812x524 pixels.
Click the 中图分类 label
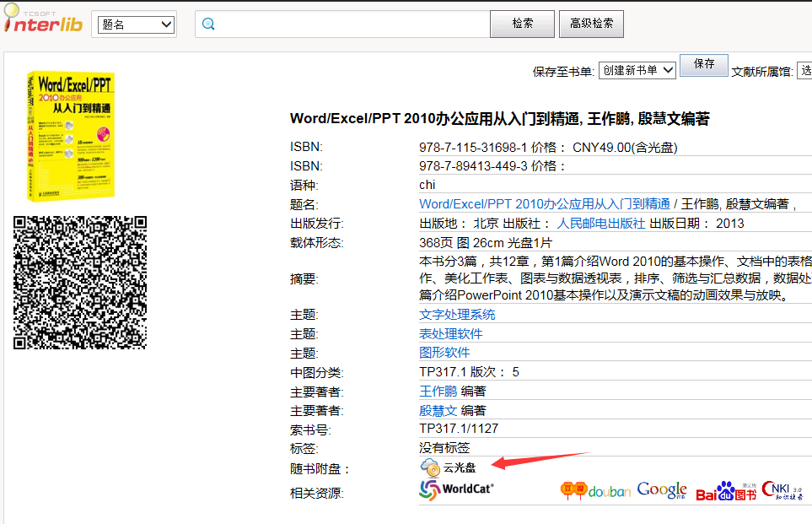point(316,373)
